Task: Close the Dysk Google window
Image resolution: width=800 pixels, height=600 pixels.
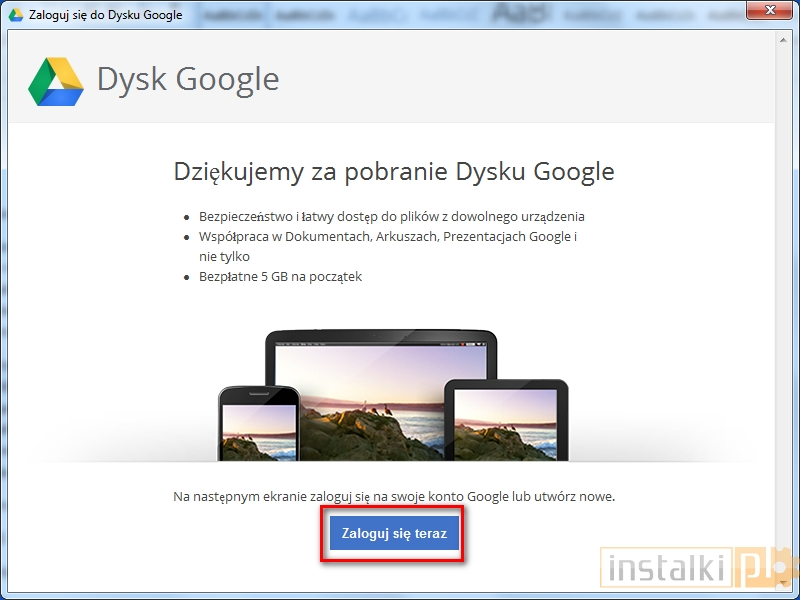Action: point(769,11)
